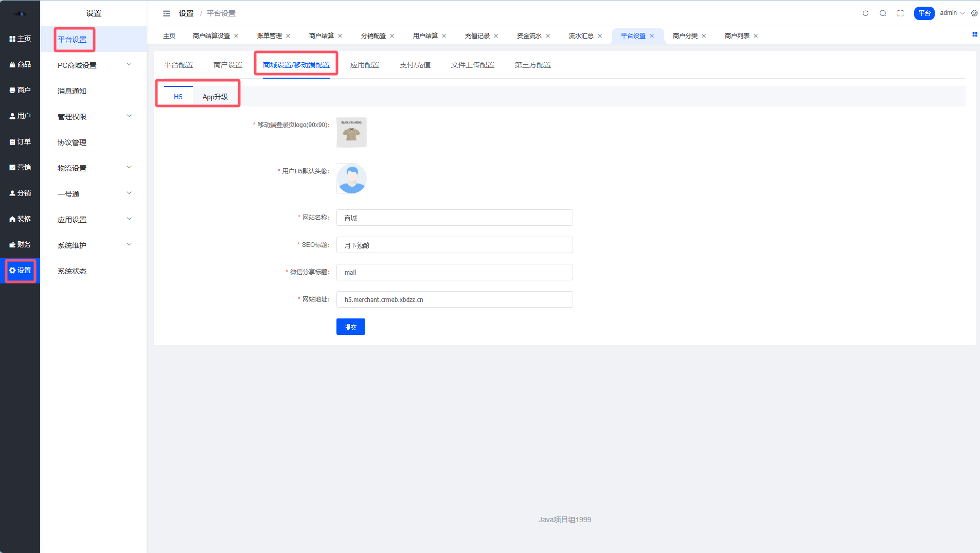Click the 网站名称 input field
This screenshot has height=553, width=980.
[x=454, y=218]
